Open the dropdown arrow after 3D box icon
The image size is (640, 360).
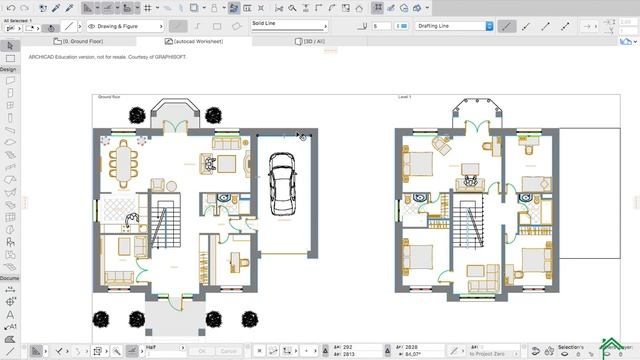[427, 8]
